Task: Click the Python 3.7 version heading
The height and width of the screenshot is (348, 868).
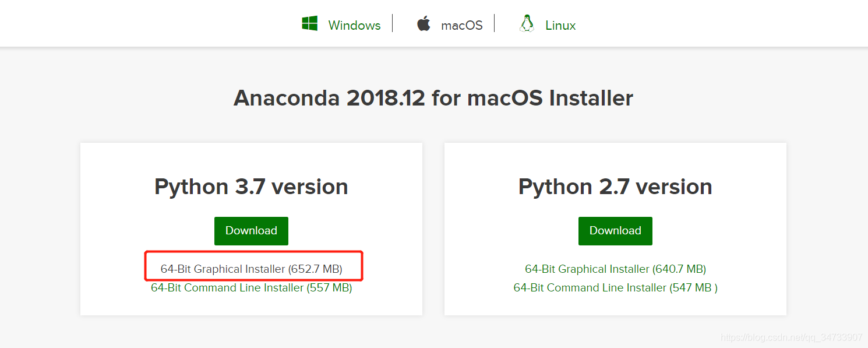Action: pos(251,187)
